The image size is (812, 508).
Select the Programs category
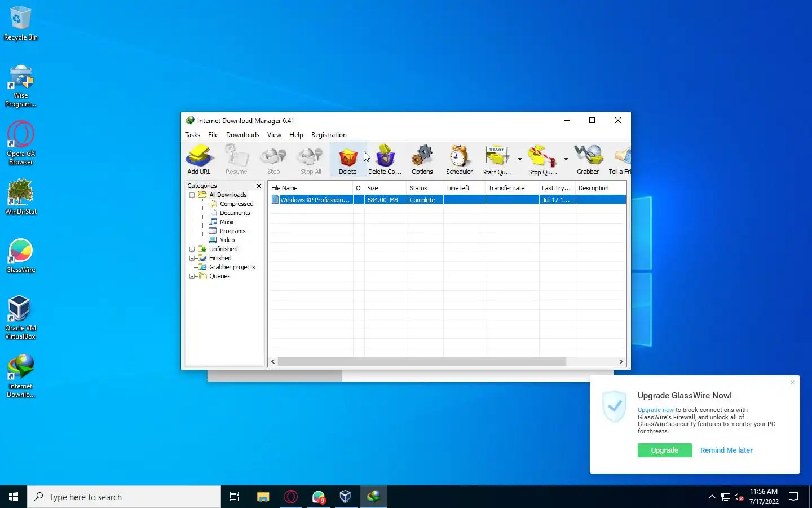click(x=232, y=231)
